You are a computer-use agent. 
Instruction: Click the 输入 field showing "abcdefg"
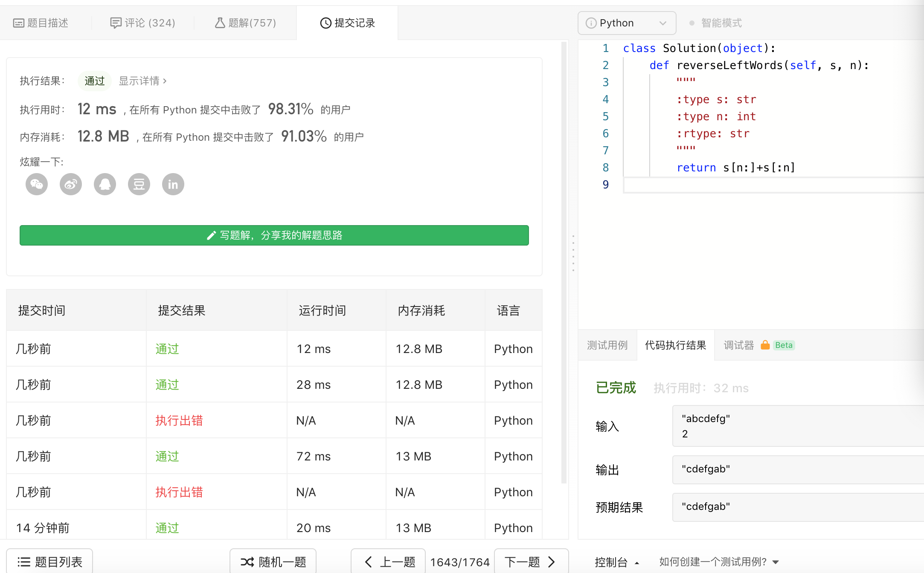tap(798, 426)
